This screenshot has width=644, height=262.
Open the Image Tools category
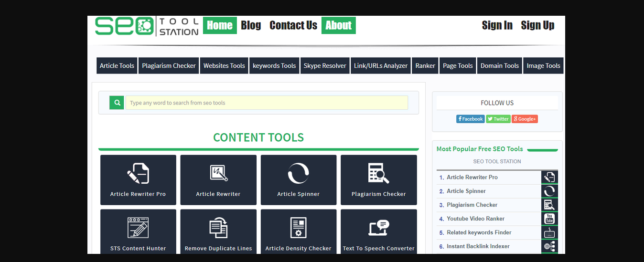[543, 66]
